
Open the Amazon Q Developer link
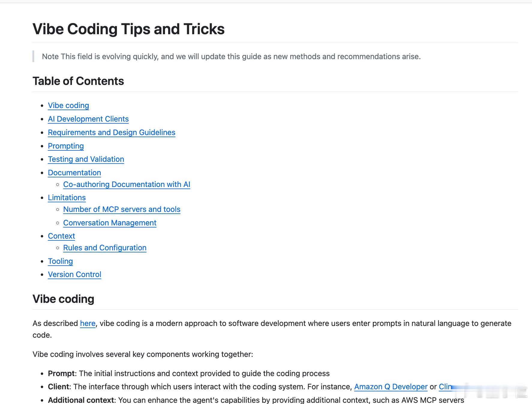(x=391, y=387)
